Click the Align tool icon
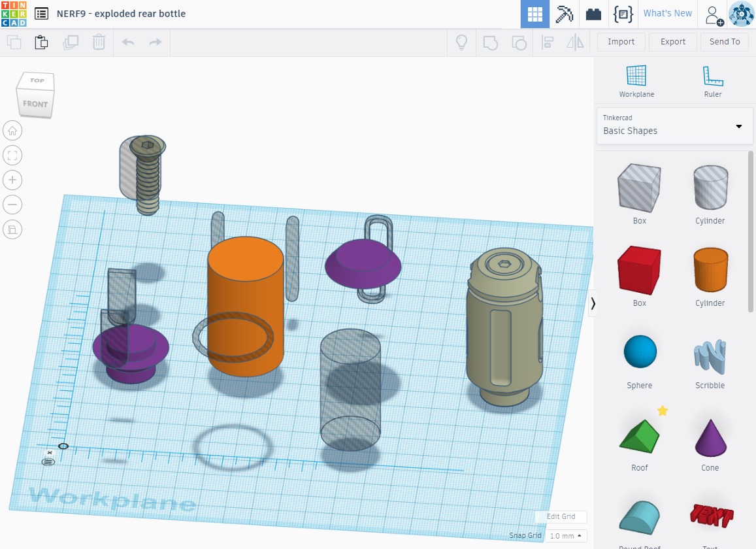756x549 pixels. (x=547, y=42)
